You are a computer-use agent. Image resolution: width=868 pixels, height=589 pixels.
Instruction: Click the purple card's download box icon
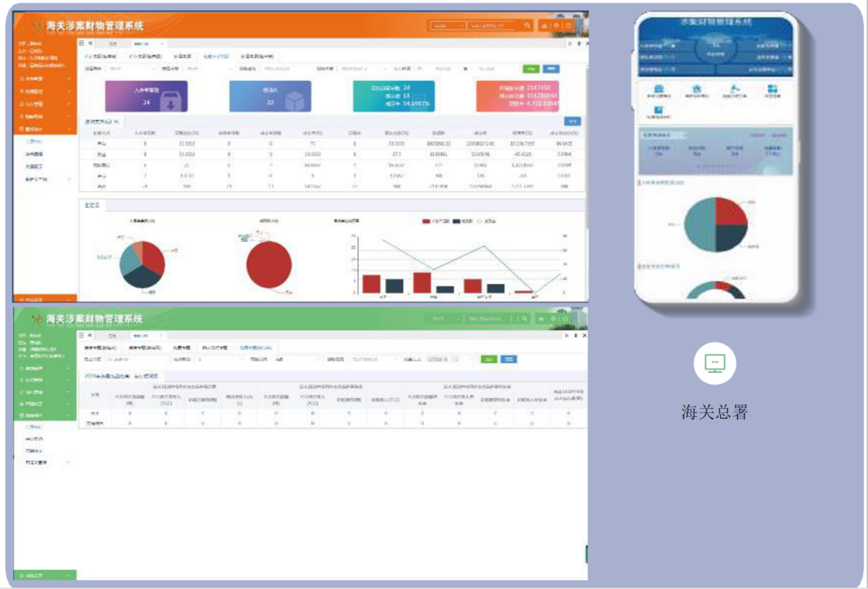[x=171, y=103]
